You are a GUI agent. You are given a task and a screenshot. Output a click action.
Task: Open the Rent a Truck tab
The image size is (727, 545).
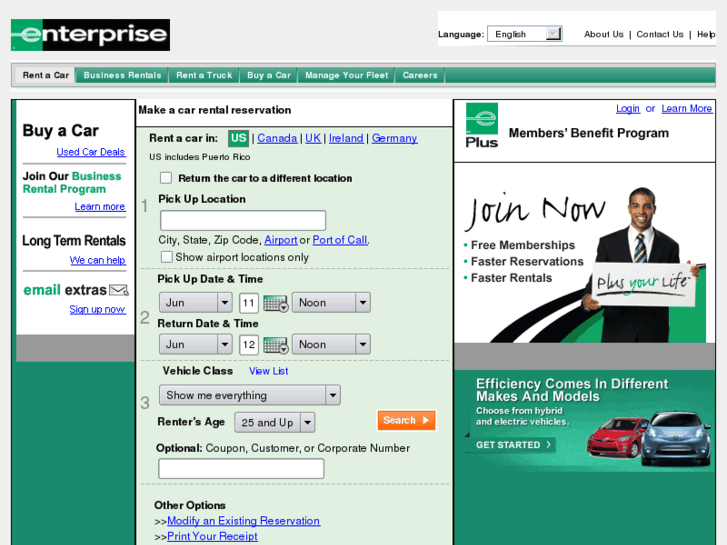point(204,75)
